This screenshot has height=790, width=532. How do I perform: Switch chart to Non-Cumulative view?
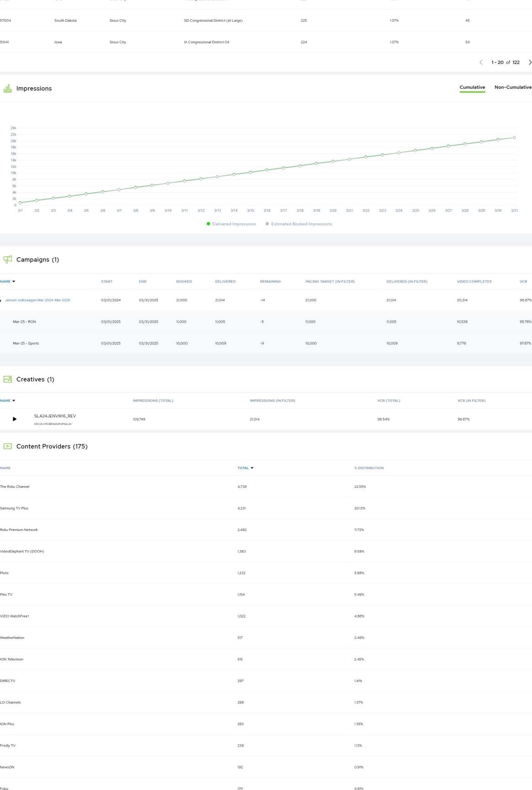pyautogui.click(x=513, y=87)
